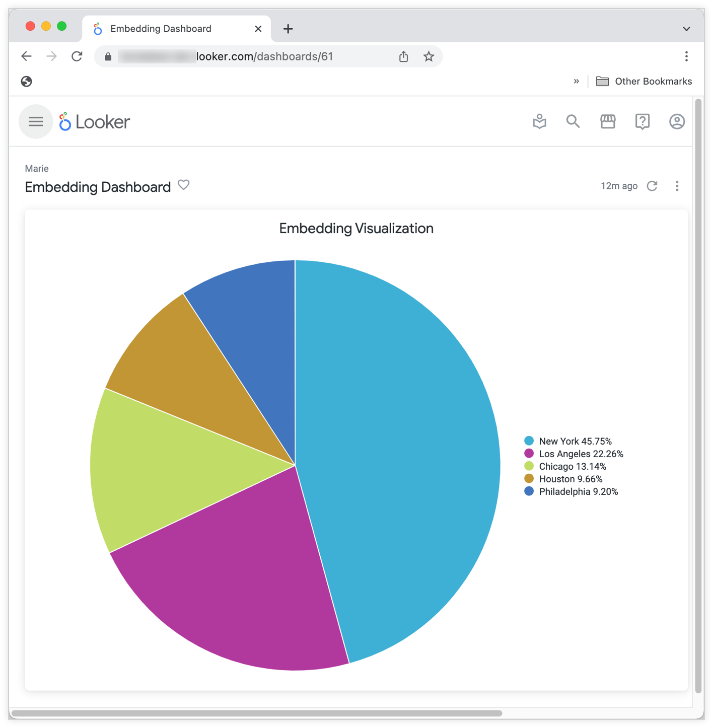Image resolution: width=713 pixels, height=728 pixels.
Task: Go forward in browser history
Action: pyautogui.click(x=51, y=56)
